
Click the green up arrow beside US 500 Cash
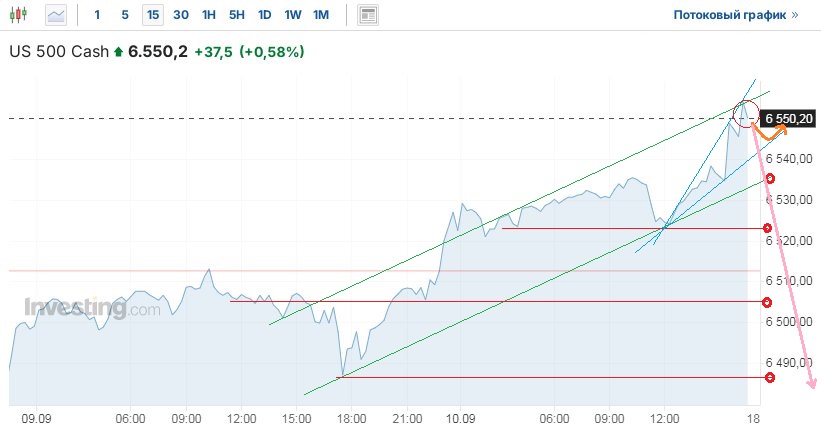[x=119, y=52]
